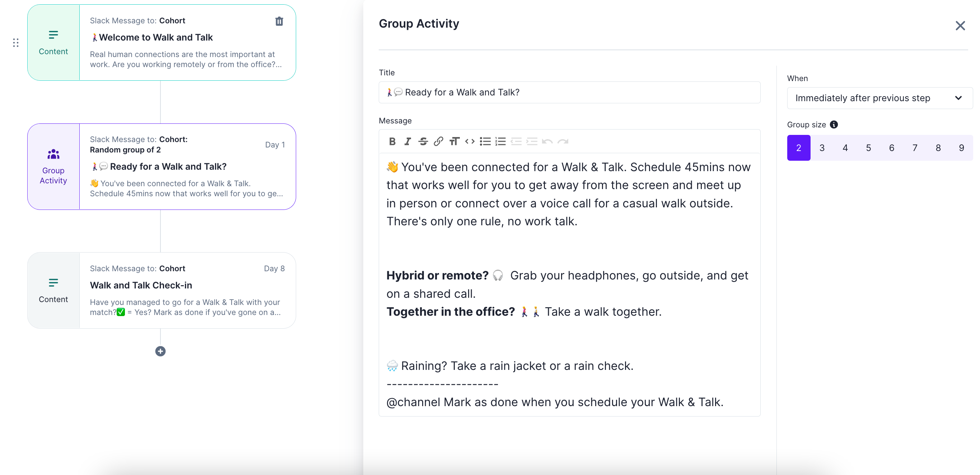Add a new step with plus icon

(x=160, y=351)
